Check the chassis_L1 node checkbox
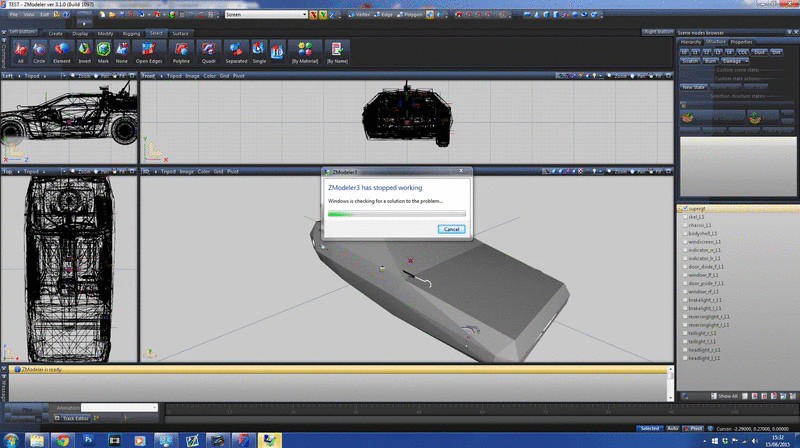The height and width of the screenshot is (448, 800). point(685,225)
